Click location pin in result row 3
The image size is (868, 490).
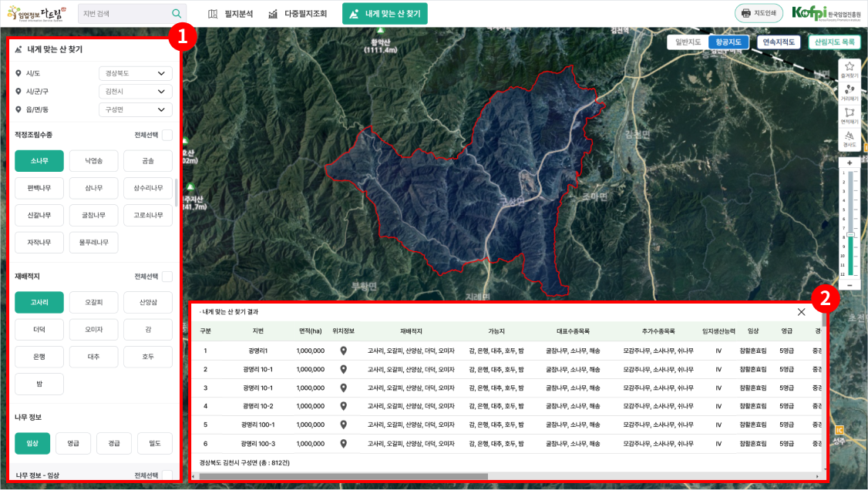tap(343, 388)
